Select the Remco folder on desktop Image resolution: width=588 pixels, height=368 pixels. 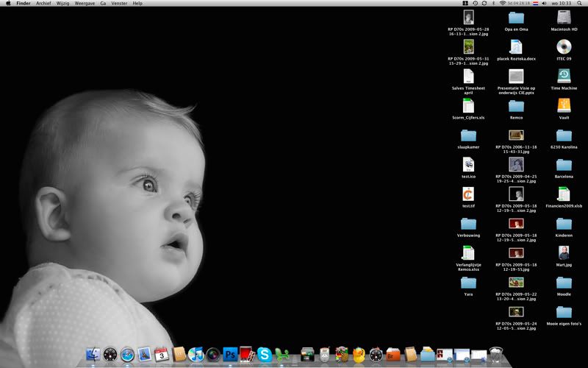[516, 106]
